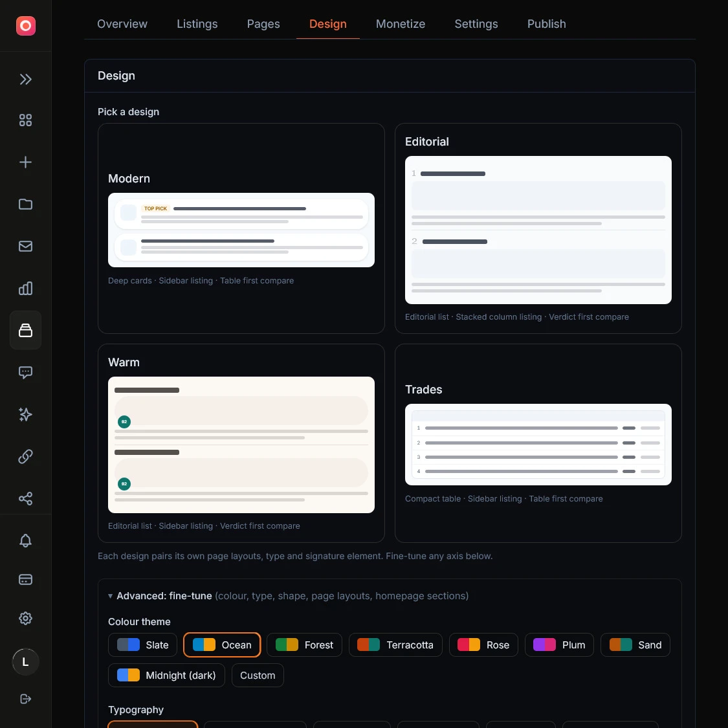The width and height of the screenshot is (728, 728).
Task: Click the 'Typography' label
Action: (x=136, y=710)
